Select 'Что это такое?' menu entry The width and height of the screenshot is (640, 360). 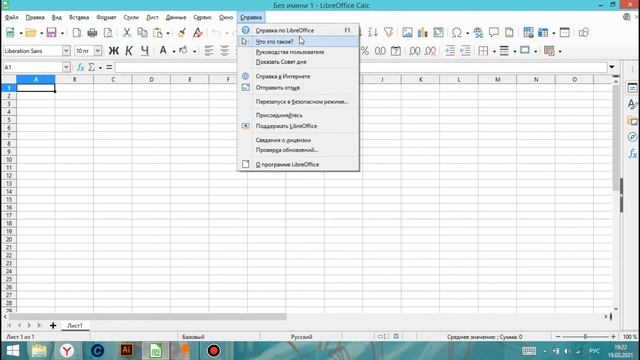click(298, 41)
